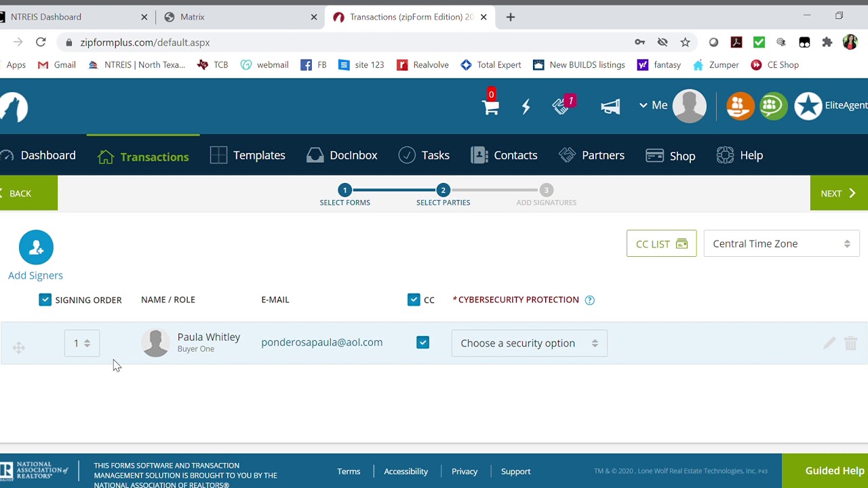Go to step 3 Add Signatures
This screenshot has width=868, height=488.
[546, 195]
